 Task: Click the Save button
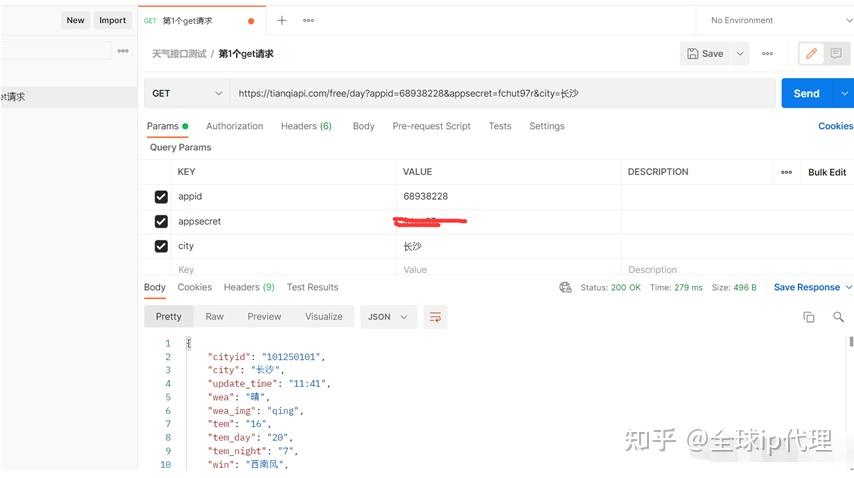pyautogui.click(x=705, y=54)
